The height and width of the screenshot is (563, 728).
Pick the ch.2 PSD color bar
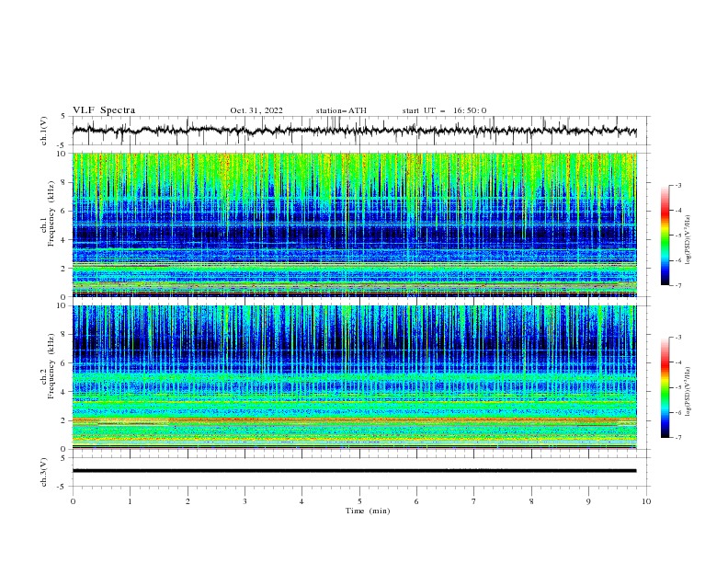[x=665, y=387]
